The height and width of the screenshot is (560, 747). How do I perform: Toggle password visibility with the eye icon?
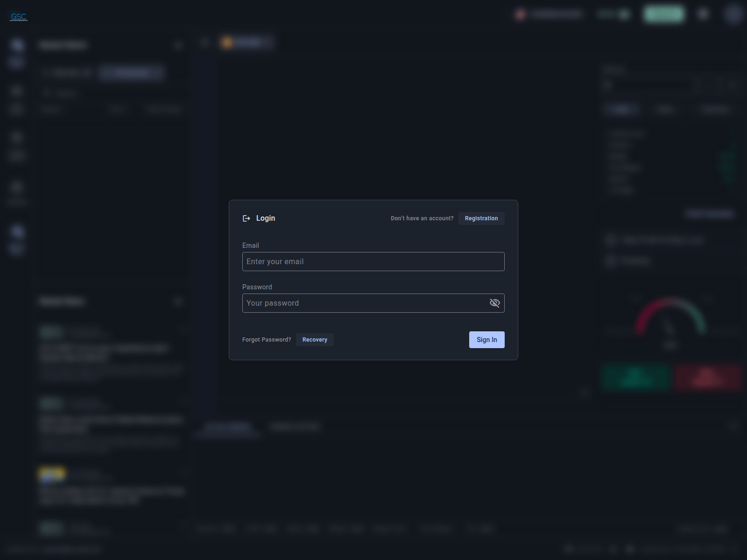[494, 303]
